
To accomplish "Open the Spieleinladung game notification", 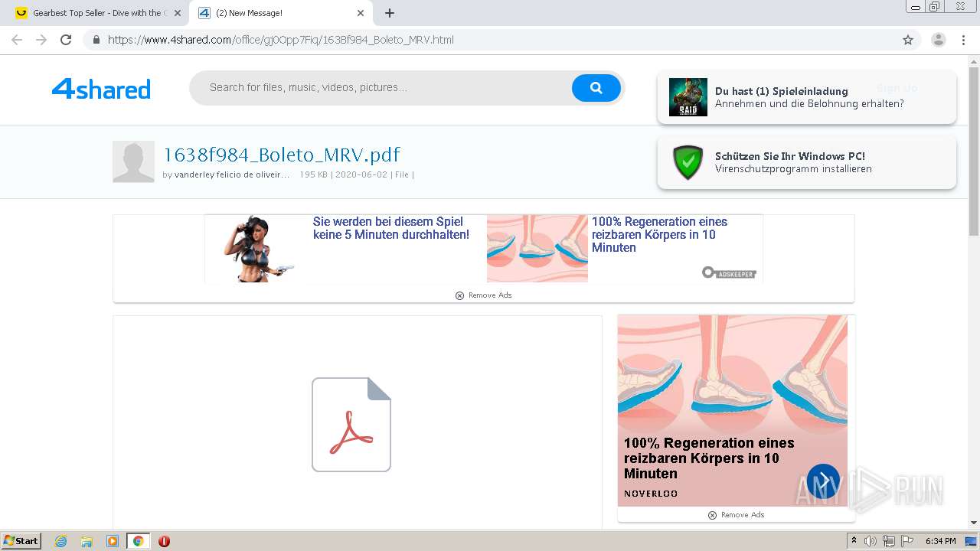I will tap(806, 97).
